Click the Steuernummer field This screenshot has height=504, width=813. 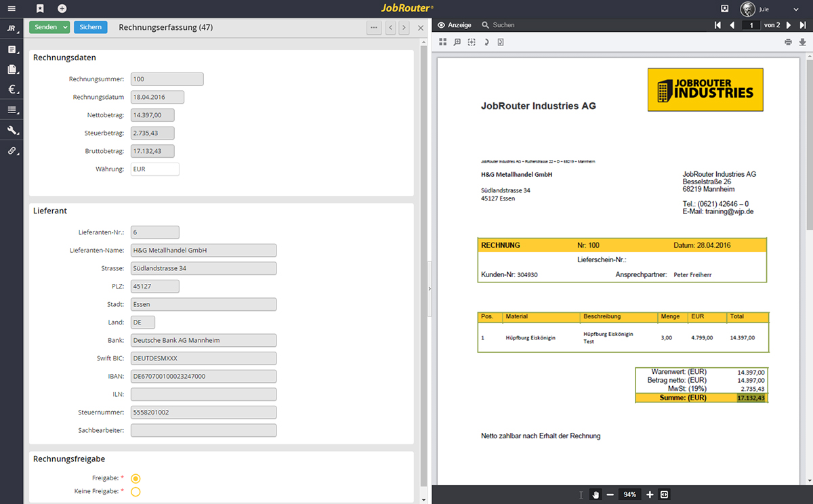point(203,412)
